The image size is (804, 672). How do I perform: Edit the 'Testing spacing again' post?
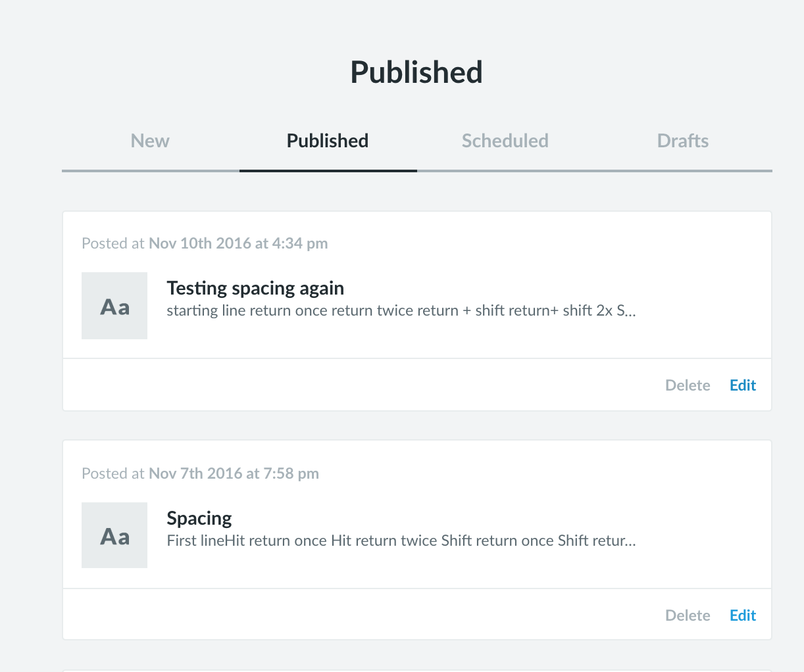[743, 385]
